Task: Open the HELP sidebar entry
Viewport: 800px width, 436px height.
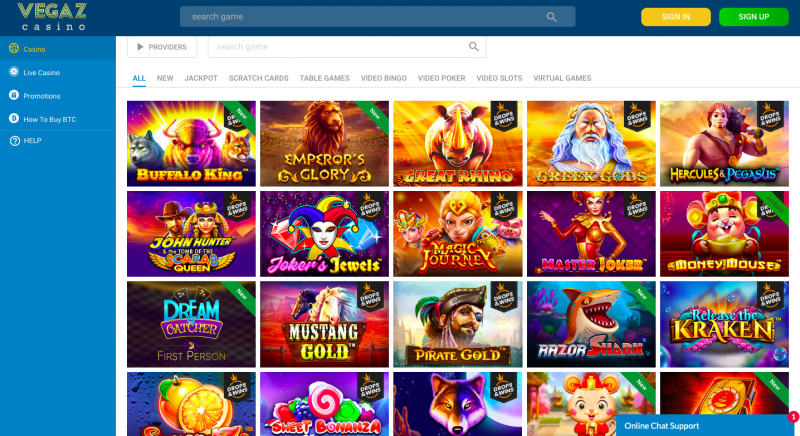Action: [x=58, y=141]
